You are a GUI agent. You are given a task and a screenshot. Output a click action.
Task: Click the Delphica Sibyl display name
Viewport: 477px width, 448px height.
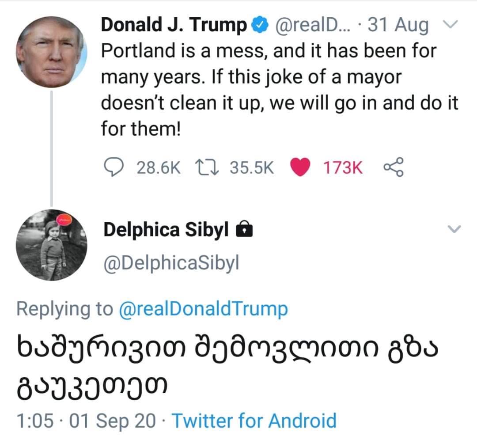tap(166, 230)
